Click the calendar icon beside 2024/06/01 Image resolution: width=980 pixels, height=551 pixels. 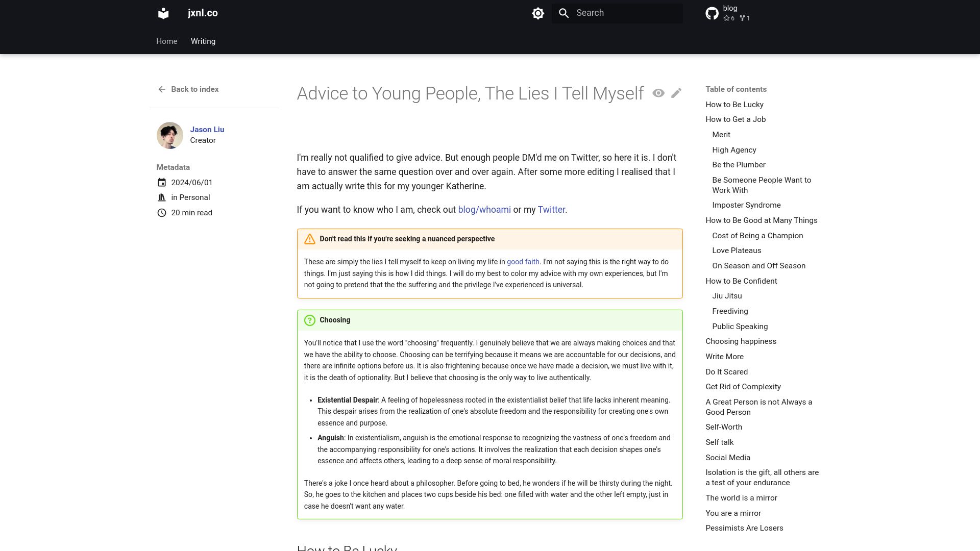(x=162, y=183)
